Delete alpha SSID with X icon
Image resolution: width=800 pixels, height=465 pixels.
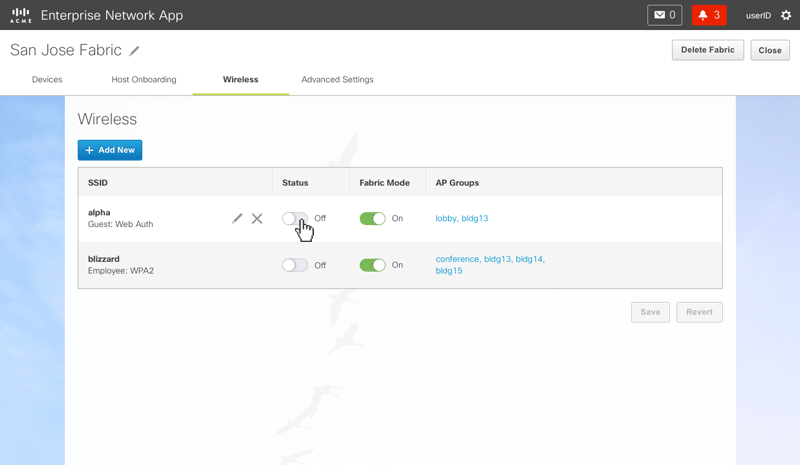coord(257,218)
